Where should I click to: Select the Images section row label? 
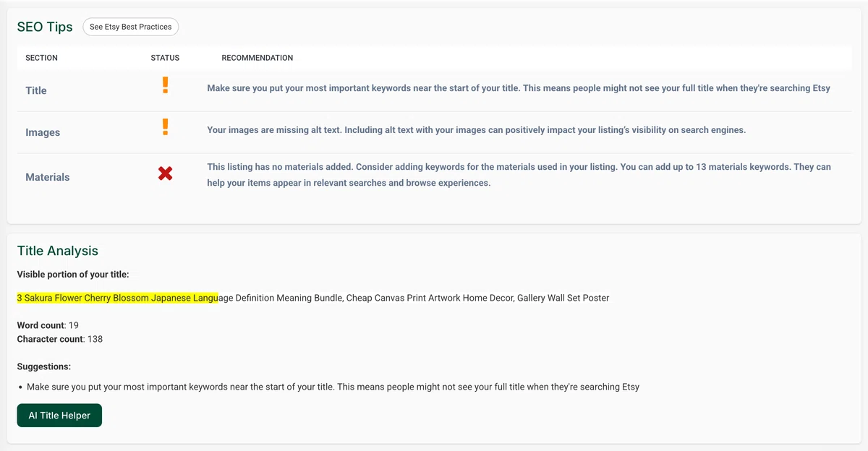[43, 132]
